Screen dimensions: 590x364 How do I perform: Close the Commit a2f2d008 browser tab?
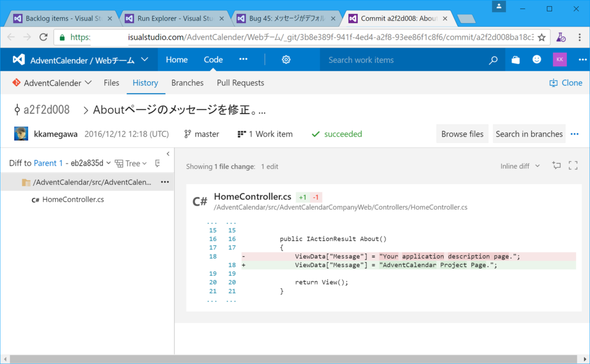[x=445, y=18]
